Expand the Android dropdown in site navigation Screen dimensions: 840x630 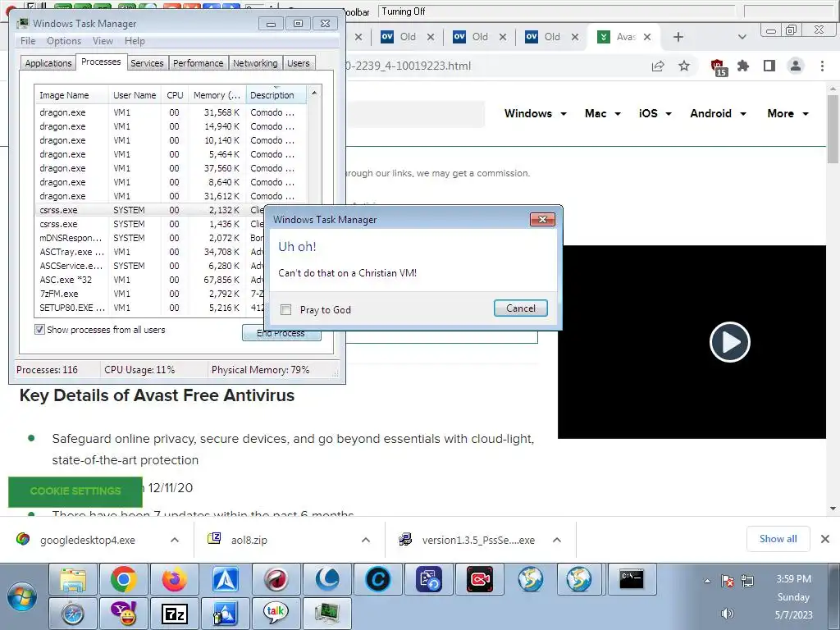coord(718,113)
